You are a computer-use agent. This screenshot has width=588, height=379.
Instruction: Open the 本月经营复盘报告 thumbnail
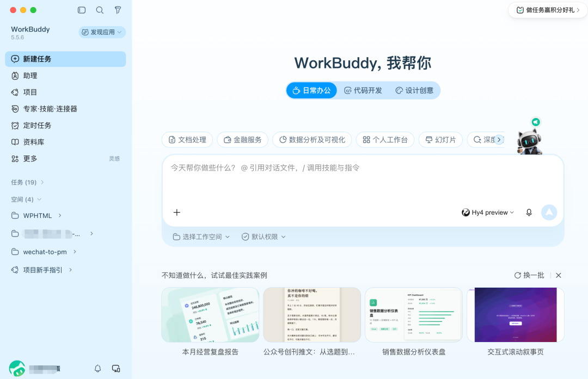coord(210,315)
